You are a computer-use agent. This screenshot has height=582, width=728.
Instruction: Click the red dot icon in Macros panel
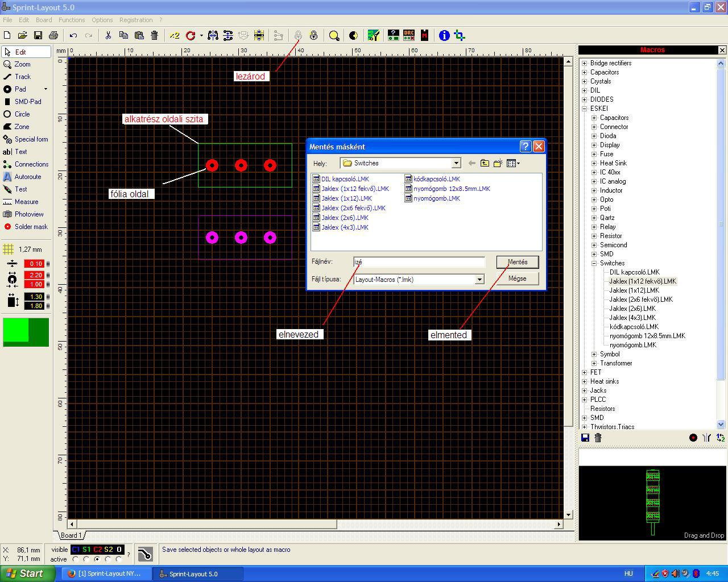[693, 438]
